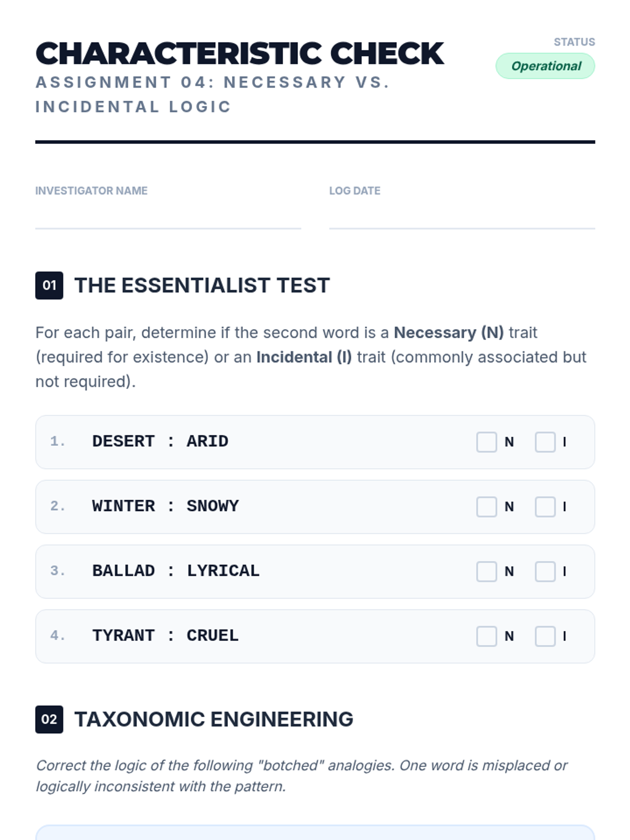630x840 pixels.
Task: Select I for TYRANT : CRUEL
Action: click(545, 636)
